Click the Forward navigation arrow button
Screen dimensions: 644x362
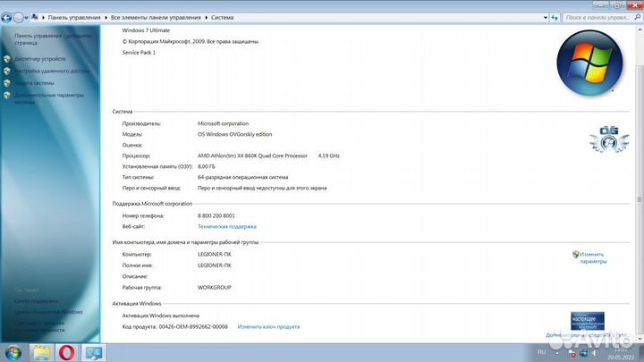[x=19, y=18]
